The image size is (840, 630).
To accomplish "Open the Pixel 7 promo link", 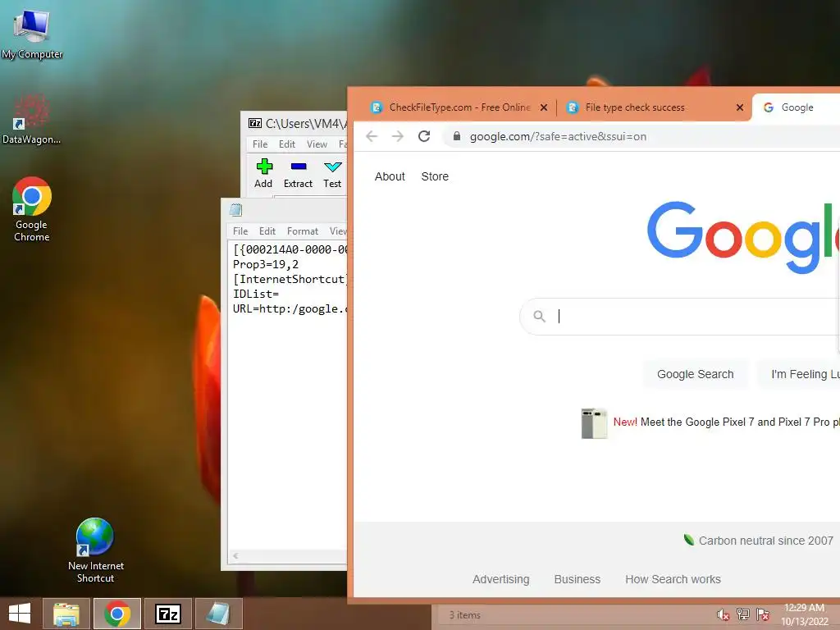I will (x=727, y=422).
